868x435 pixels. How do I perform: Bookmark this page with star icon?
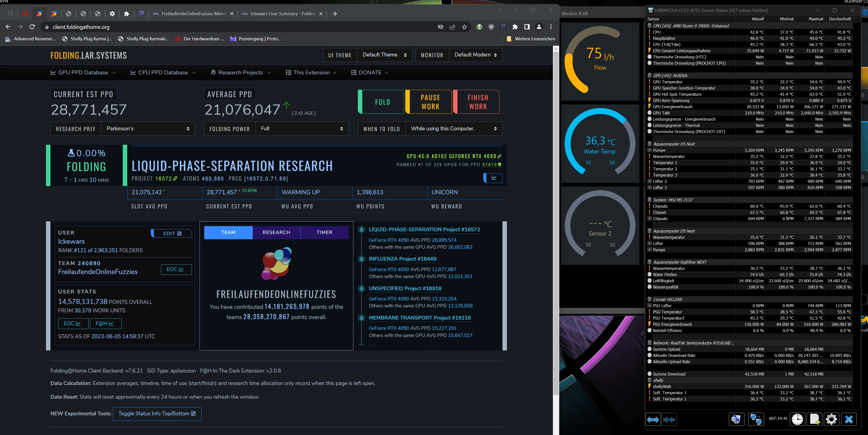tap(464, 27)
